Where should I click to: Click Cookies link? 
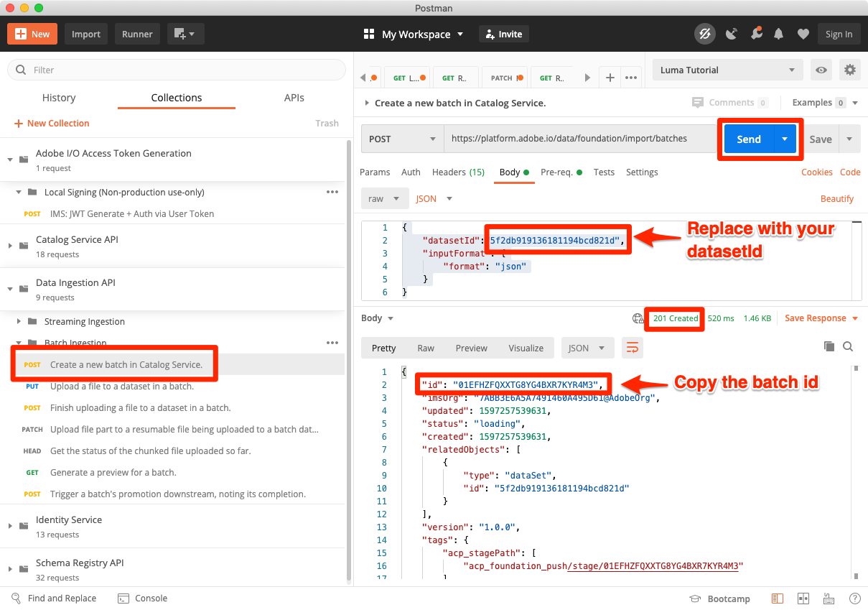coord(817,172)
